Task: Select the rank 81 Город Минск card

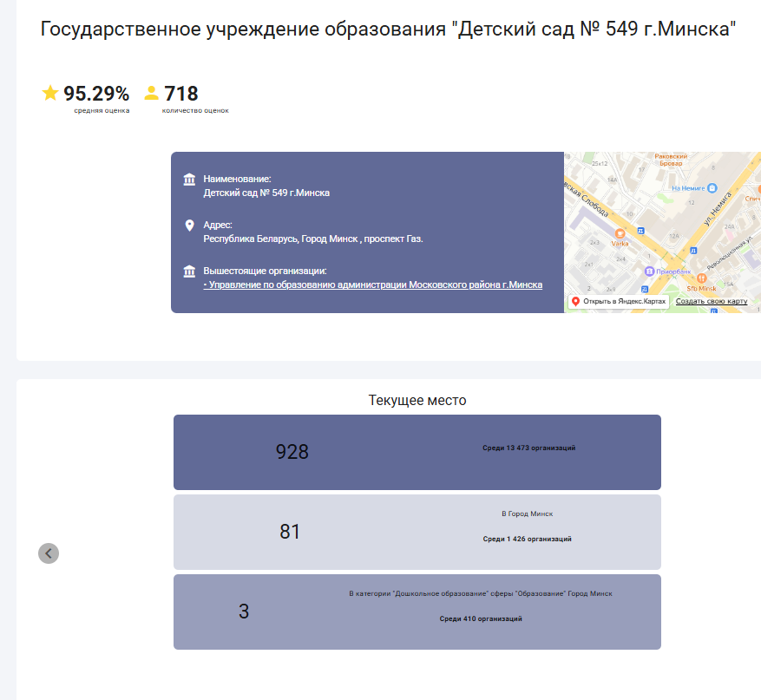Action: (417, 532)
